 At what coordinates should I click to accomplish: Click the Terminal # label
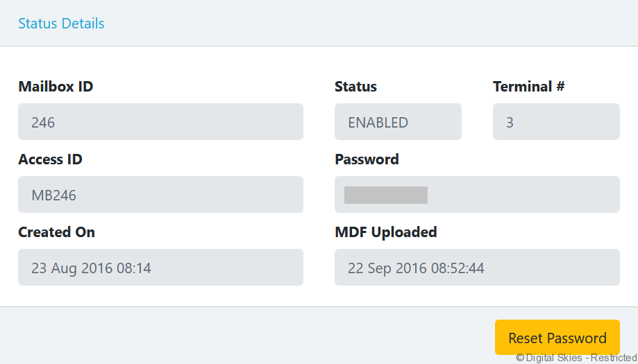coord(528,87)
